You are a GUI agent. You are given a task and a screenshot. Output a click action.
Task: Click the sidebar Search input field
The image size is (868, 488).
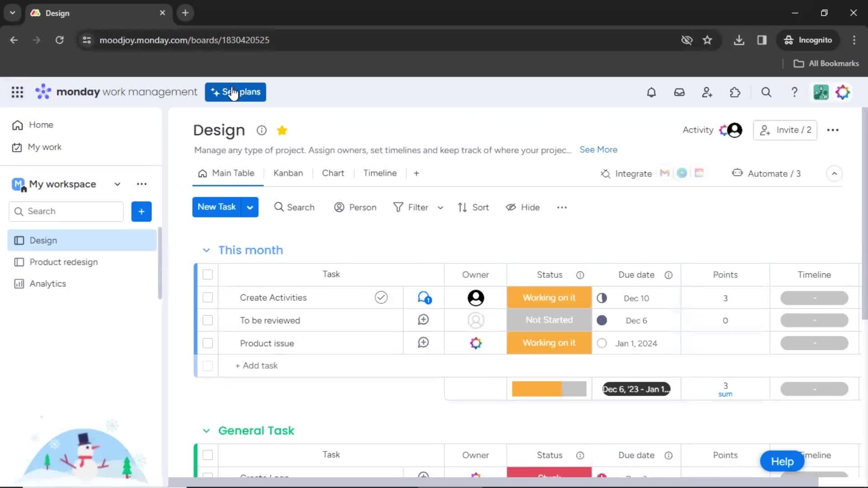coord(66,211)
